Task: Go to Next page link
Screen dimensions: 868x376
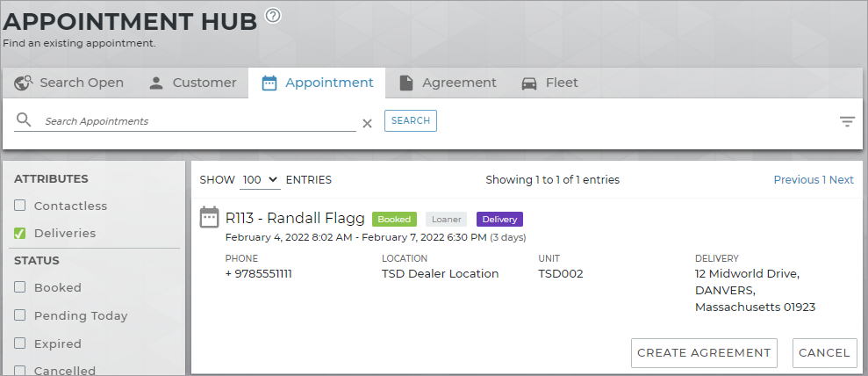Action: [x=841, y=179]
